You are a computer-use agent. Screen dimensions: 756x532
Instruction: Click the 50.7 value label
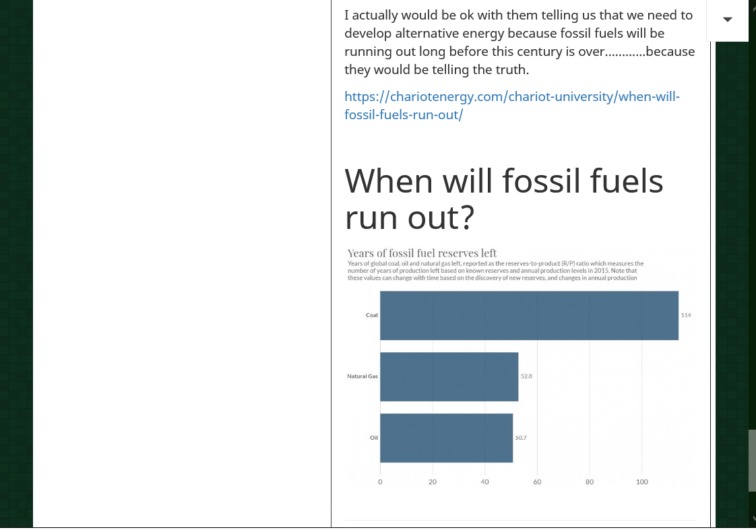521,438
